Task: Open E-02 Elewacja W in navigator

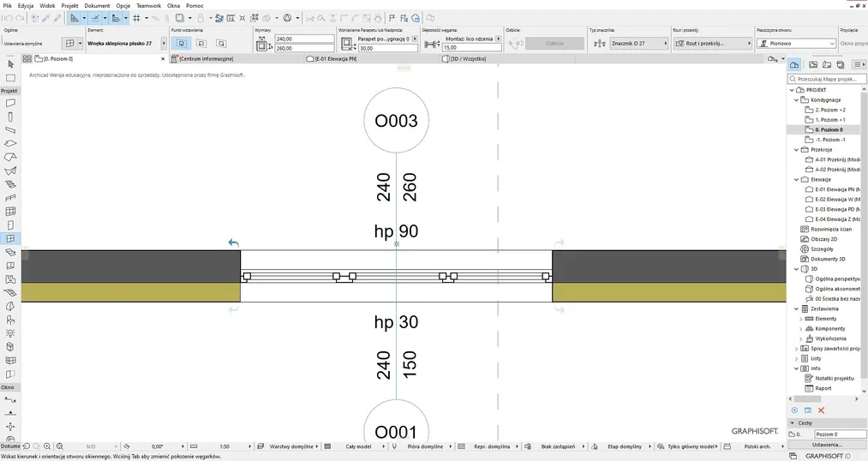Action: 837,200
